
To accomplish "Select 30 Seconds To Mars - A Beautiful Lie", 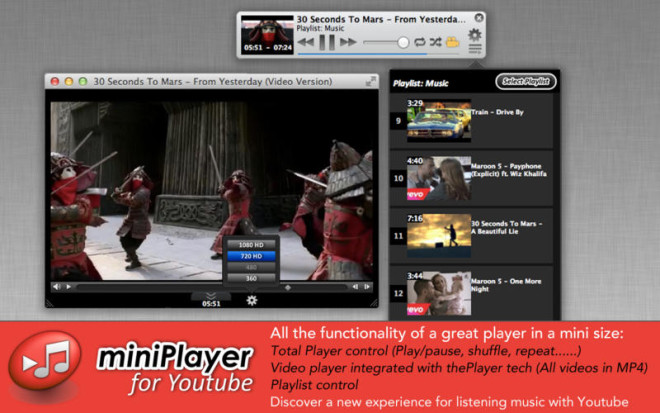I will pyautogui.click(x=471, y=236).
